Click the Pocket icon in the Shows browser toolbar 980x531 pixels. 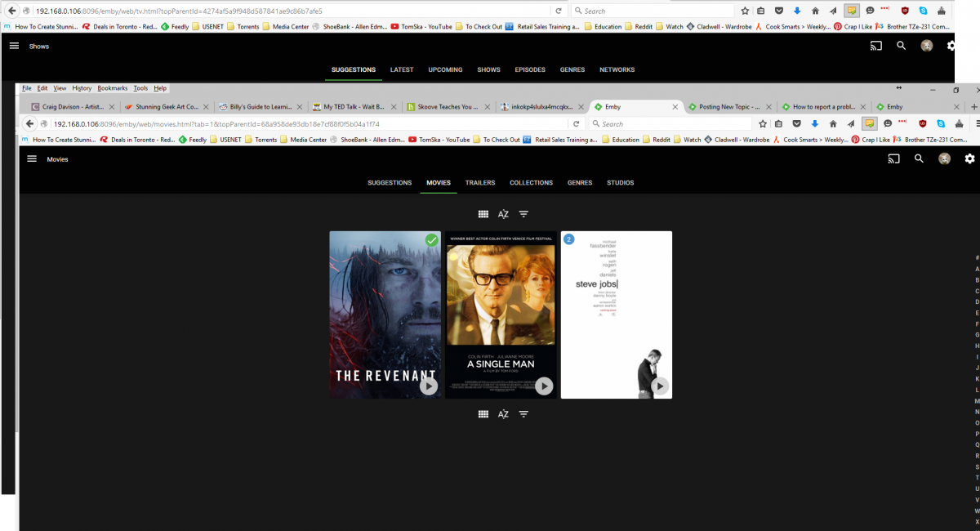(779, 11)
